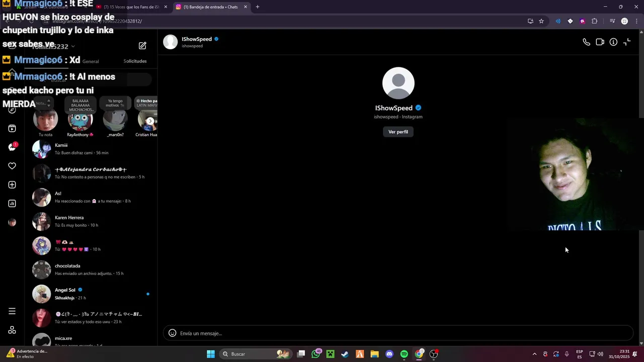This screenshot has width=644, height=362.
Task: Open the conversation showing heart emojis preview
Action: (x=91, y=245)
